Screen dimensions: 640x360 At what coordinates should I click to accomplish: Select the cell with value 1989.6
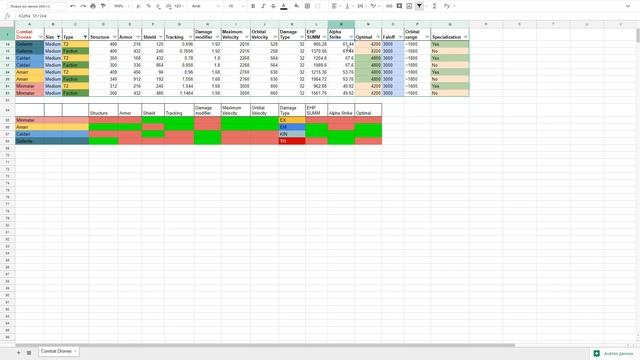[316, 65]
